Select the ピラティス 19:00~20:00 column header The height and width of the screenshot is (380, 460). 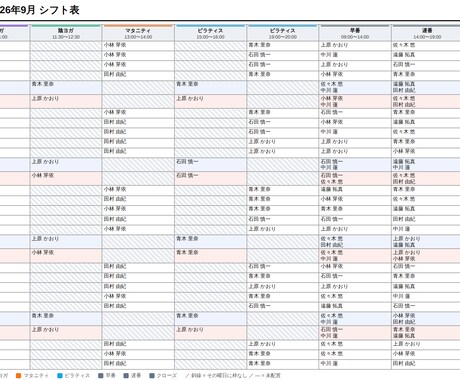pyautogui.click(x=282, y=33)
